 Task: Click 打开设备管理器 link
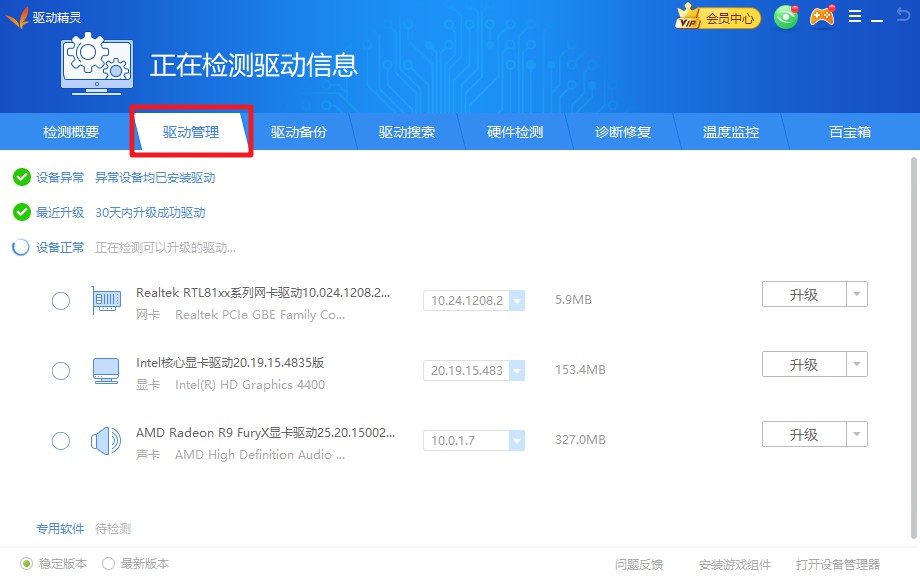(x=838, y=564)
